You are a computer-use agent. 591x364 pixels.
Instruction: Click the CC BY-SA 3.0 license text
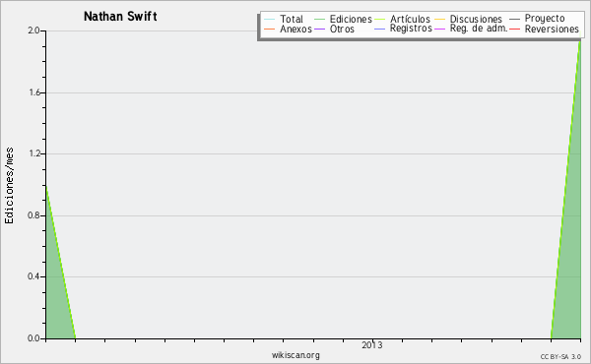tap(560, 357)
